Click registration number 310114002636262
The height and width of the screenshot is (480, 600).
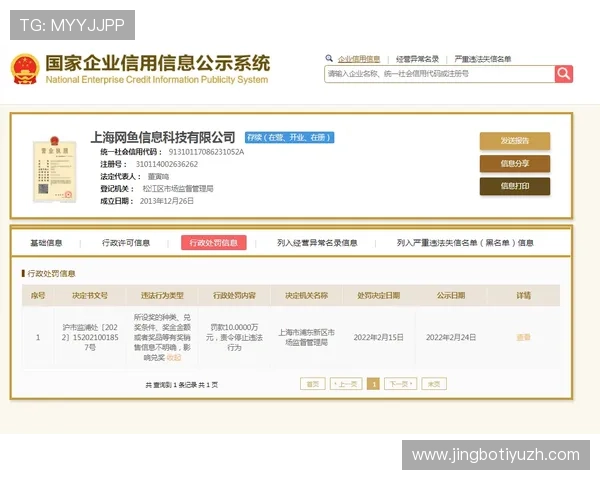coord(167,164)
